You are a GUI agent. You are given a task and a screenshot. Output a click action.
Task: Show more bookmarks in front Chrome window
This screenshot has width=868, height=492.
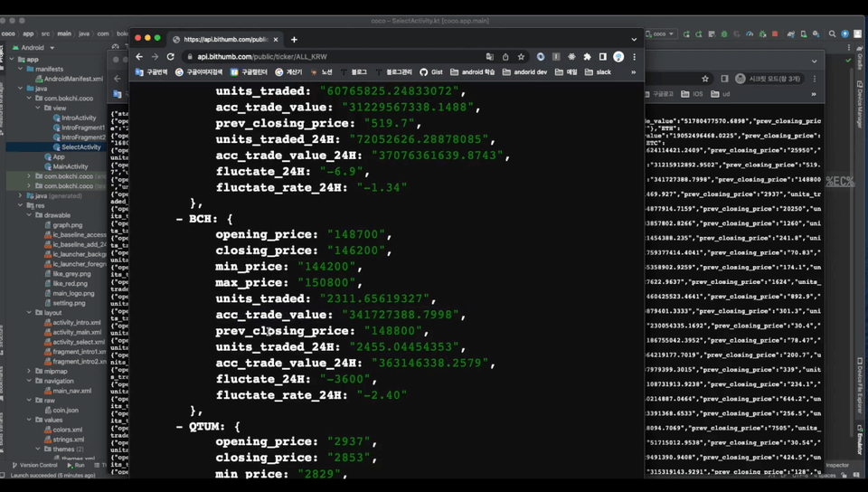tap(633, 72)
